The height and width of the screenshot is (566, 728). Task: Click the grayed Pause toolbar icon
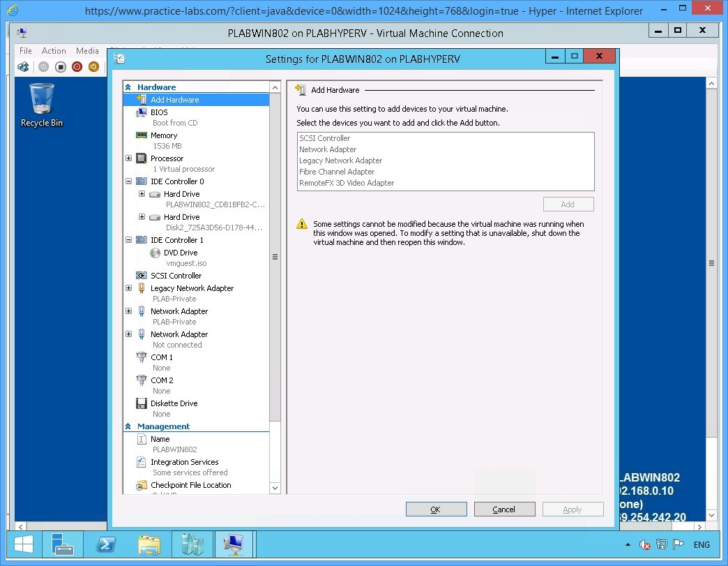pyautogui.click(x=42, y=66)
